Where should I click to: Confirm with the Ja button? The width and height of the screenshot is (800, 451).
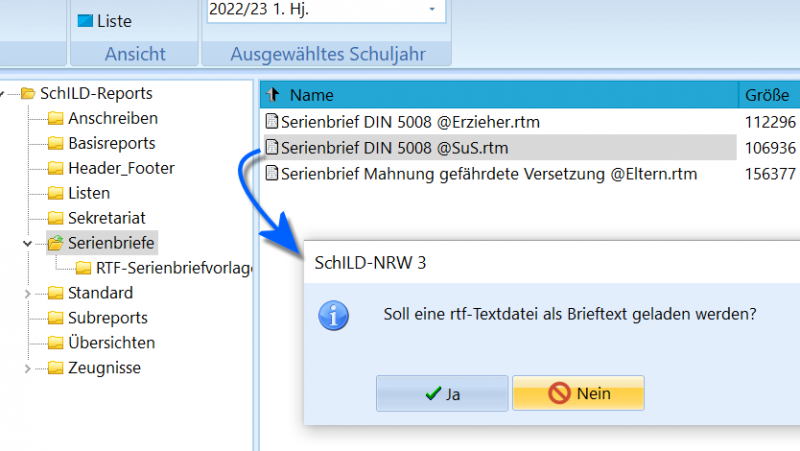click(442, 393)
